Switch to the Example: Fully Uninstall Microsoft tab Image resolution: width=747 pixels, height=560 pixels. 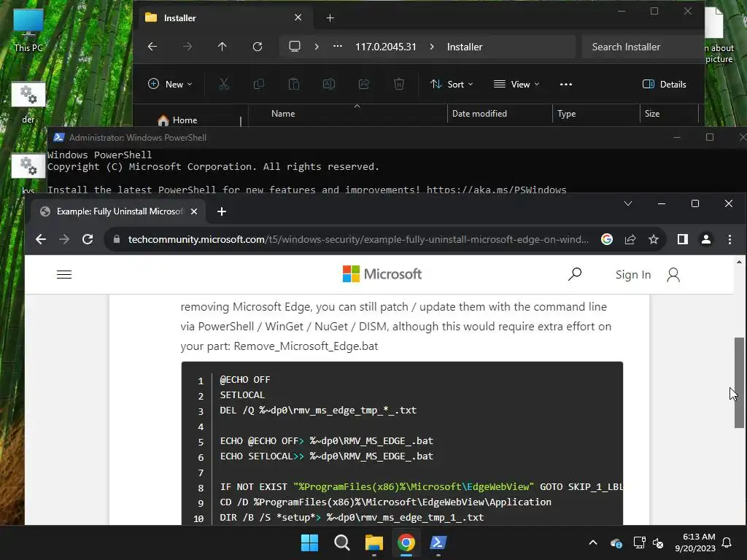click(119, 211)
